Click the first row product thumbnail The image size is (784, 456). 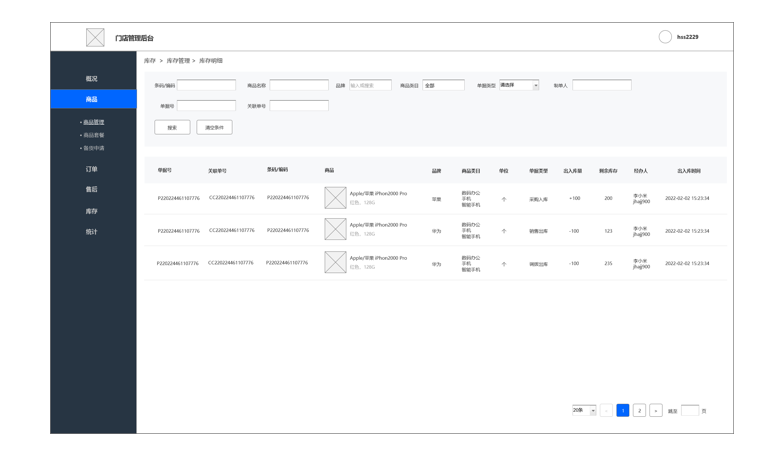(x=335, y=198)
